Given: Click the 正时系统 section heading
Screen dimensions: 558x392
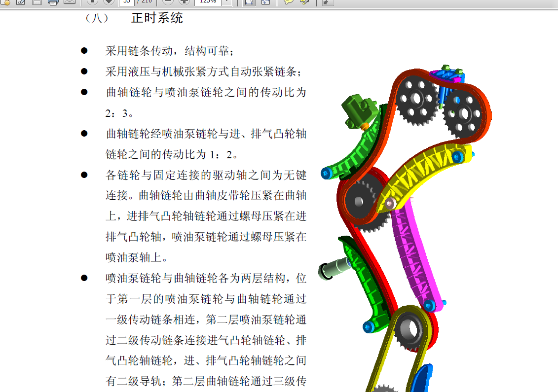Looking at the screenshot, I should (157, 19).
